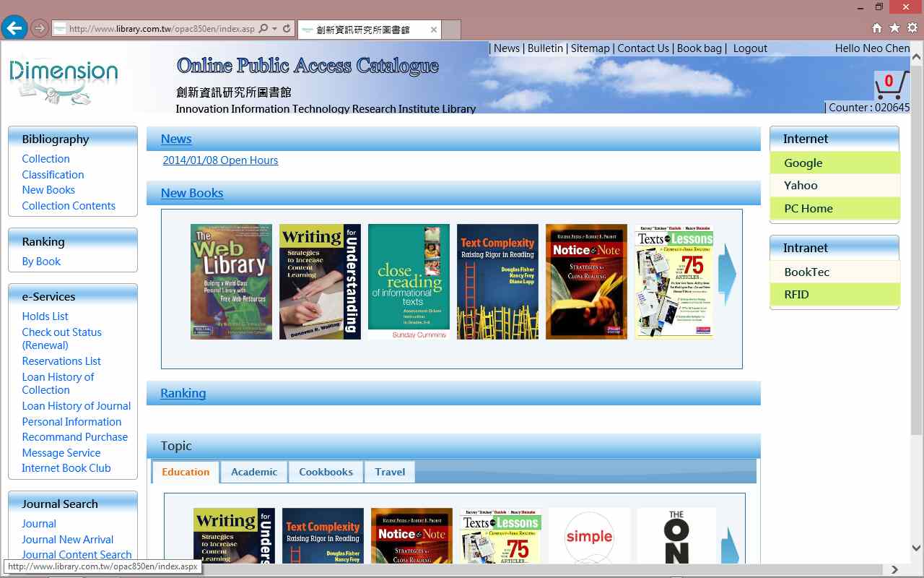924x578 pixels.
Task: Open Loan History of Collection
Action: click(x=58, y=384)
